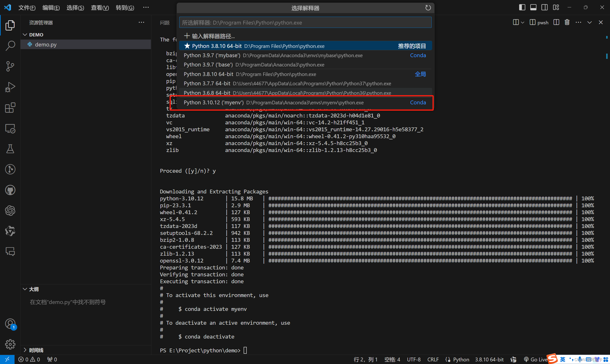Click the Sogou input method icon
This screenshot has height=364, width=610.
pyautogui.click(x=552, y=359)
